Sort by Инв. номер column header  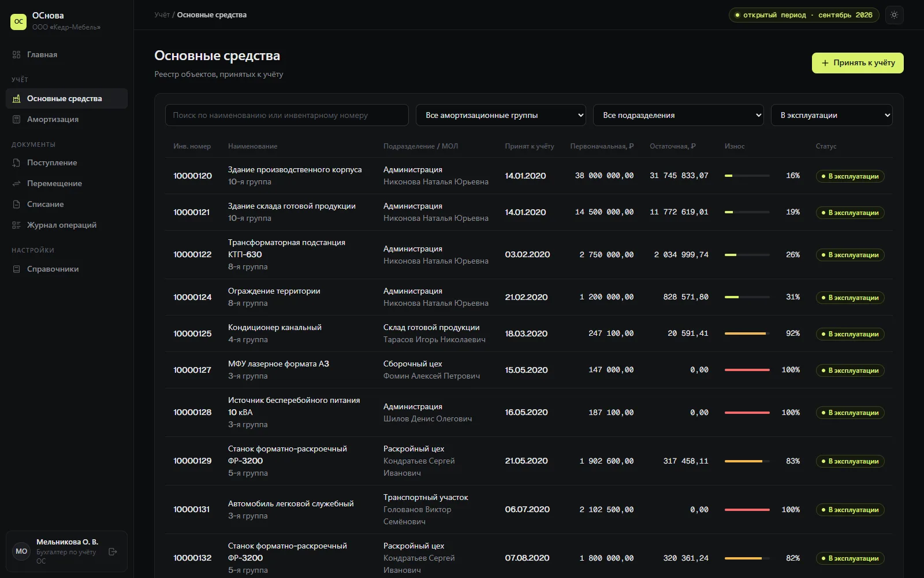pos(192,146)
